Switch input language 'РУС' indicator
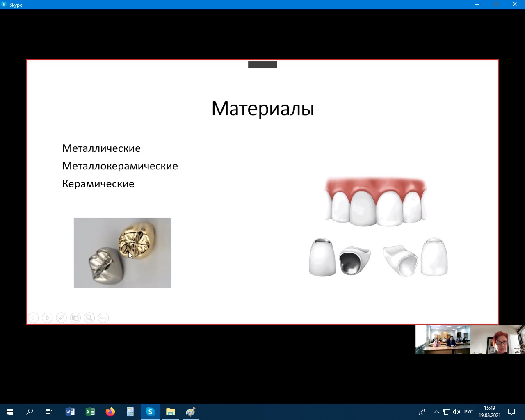525x420 pixels. pyautogui.click(x=469, y=412)
